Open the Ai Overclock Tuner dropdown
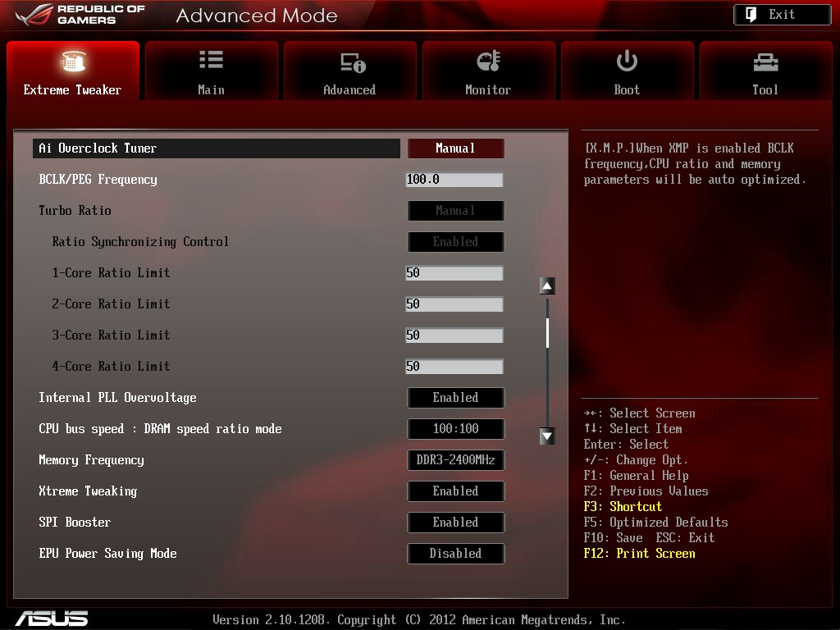This screenshot has height=630, width=840. [x=455, y=148]
